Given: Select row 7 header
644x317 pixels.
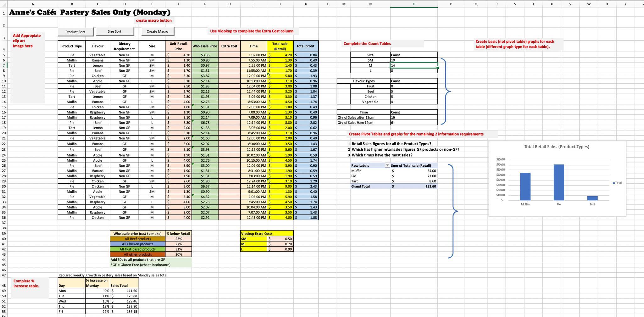Looking at the screenshot, I should [x=3, y=65].
